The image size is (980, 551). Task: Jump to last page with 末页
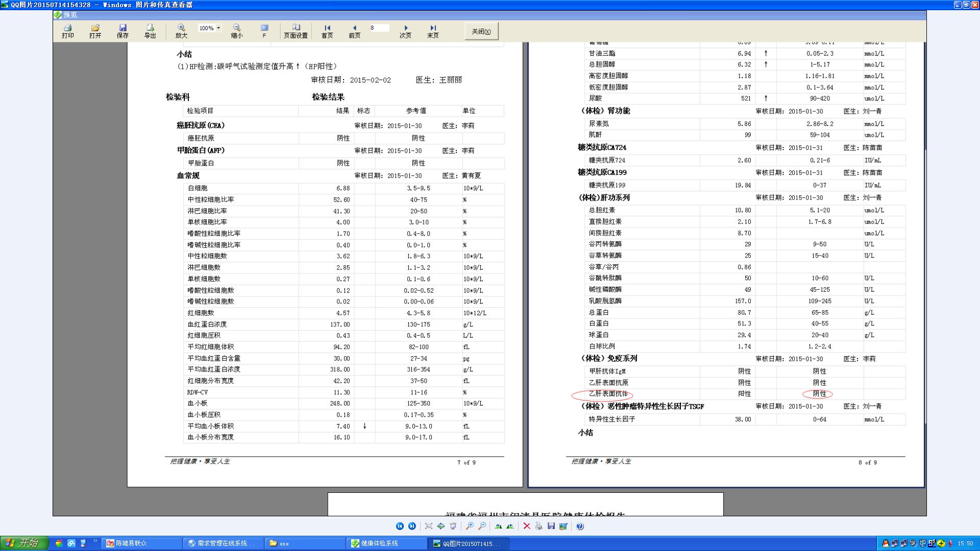433,31
